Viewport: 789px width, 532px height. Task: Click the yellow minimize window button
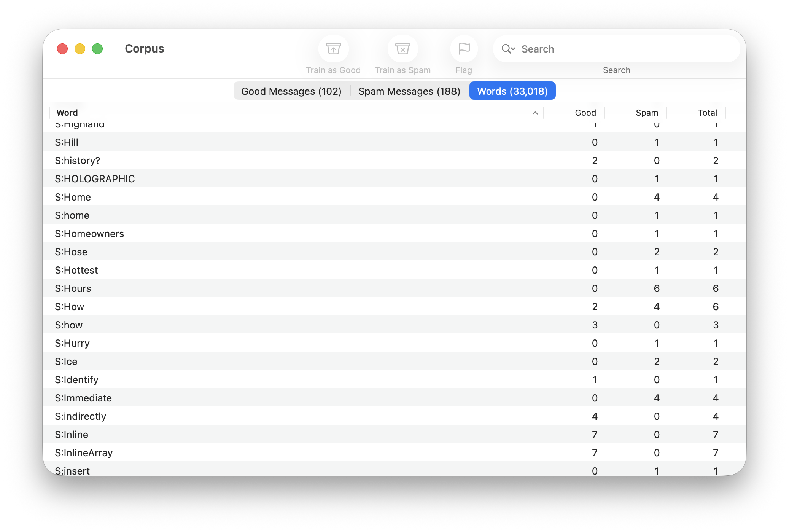pyautogui.click(x=80, y=49)
